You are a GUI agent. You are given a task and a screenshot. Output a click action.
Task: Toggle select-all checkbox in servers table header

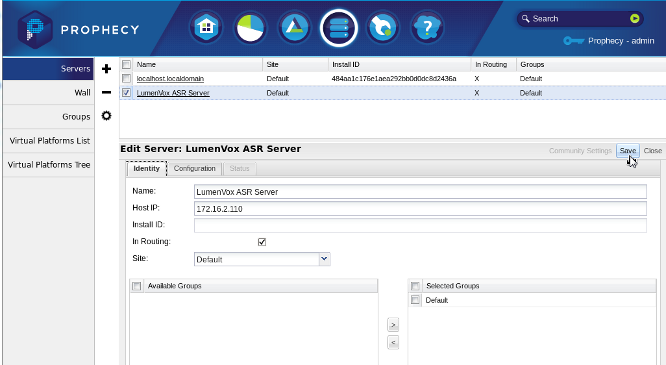126,65
